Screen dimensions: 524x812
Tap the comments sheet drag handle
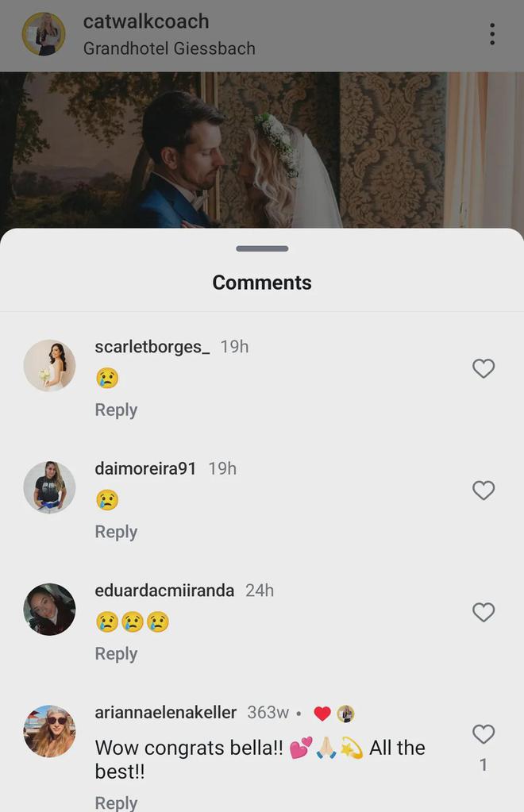[262, 248]
